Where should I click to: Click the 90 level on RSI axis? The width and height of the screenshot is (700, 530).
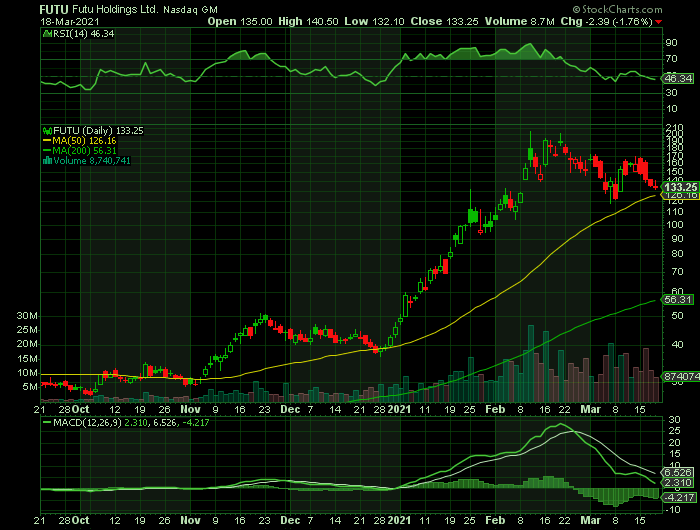671,43
